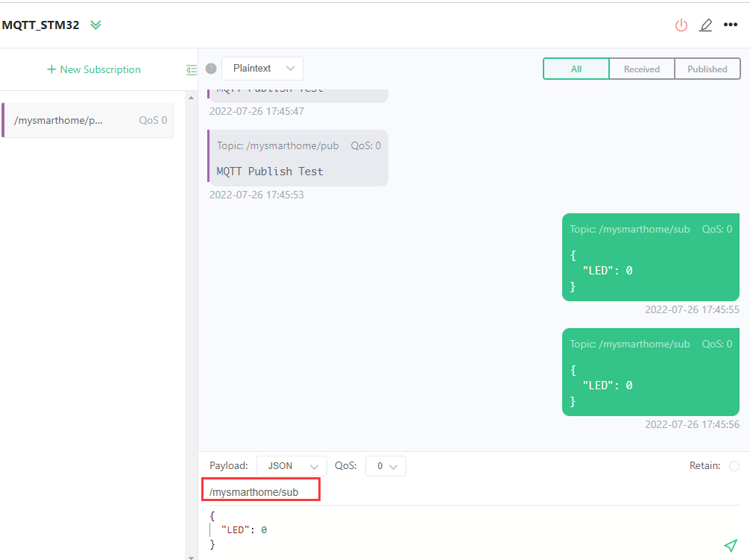Filter to Published messages only

pyautogui.click(x=707, y=69)
